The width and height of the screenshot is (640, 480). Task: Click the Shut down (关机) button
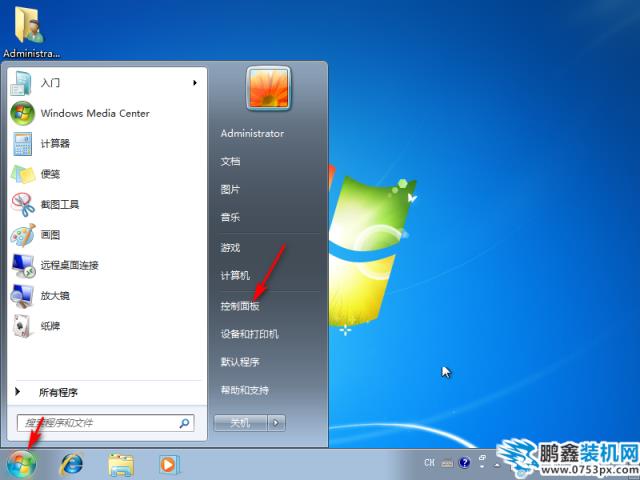point(240,423)
